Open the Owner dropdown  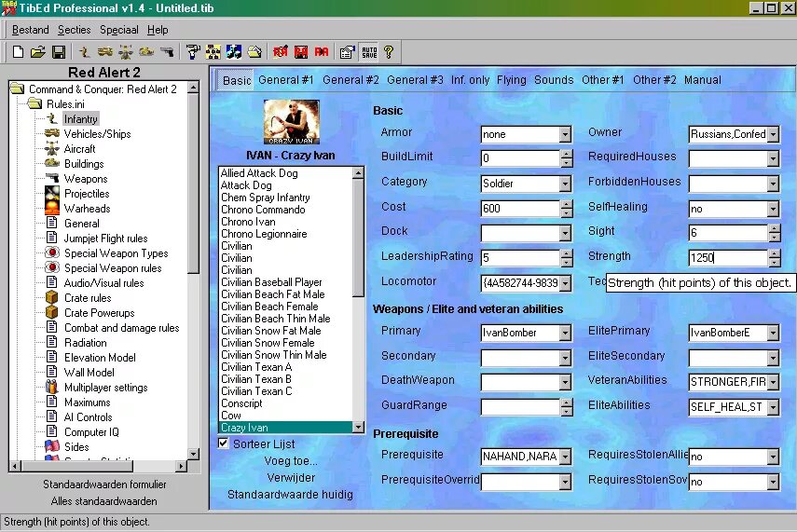(773, 134)
